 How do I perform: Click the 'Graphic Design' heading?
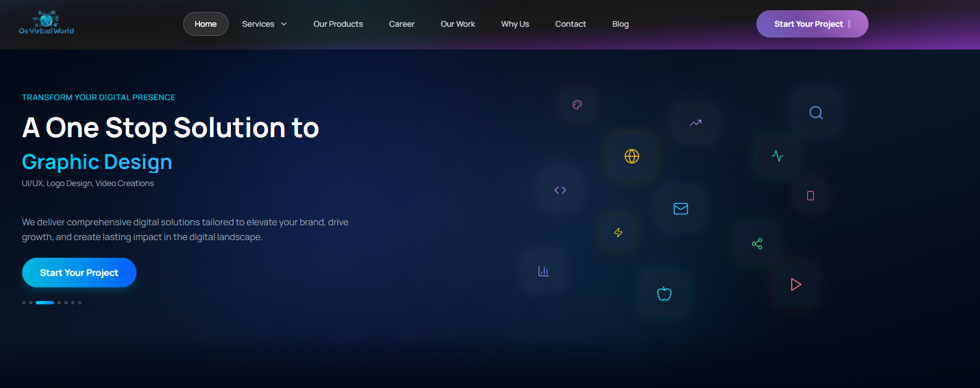pos(97,162)
